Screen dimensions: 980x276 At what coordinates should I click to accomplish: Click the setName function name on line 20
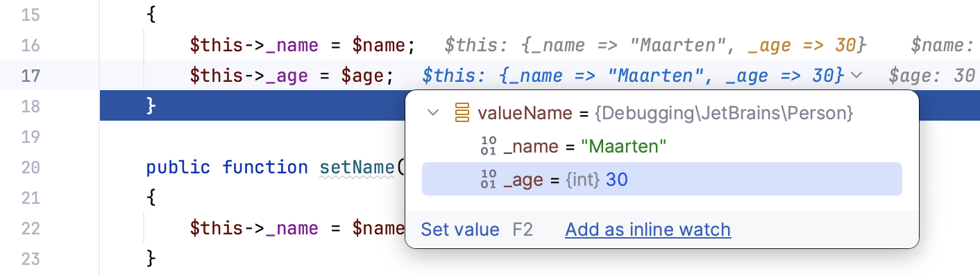pyautogui.click(x=356, y=167)
